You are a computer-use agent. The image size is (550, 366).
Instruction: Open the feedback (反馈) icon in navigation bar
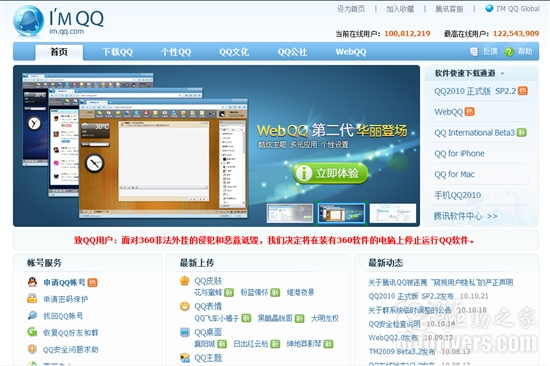[474, 52]
